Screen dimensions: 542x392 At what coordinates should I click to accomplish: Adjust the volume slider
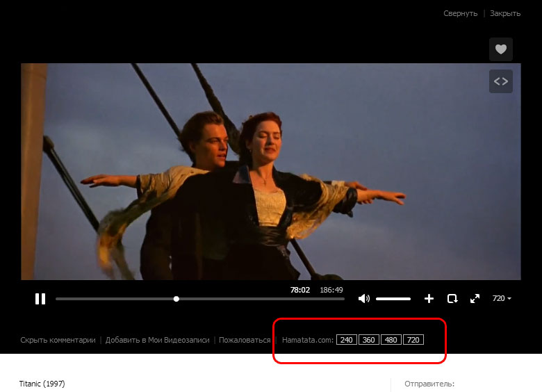(393, 299)
